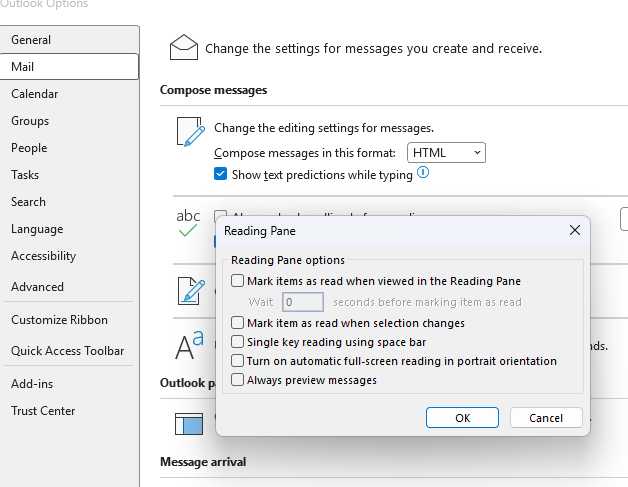Toggle Single key reading using space bar
Viewport: 628px width, 487px height.
pyautogui.click(x=238, y=342)
